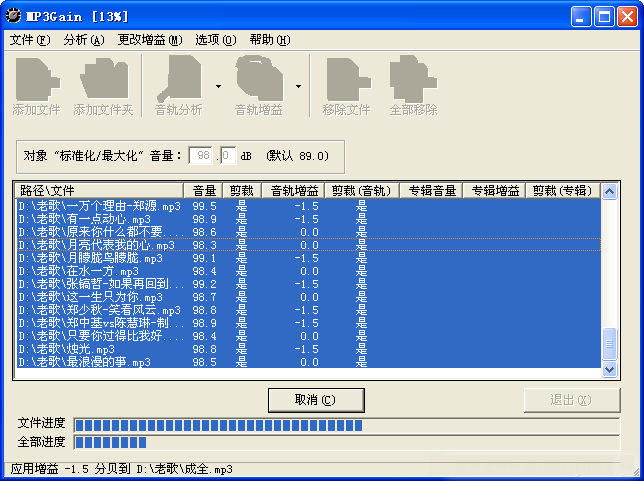Image resolution: width=644 pixels, height=481 pixels.
Task: Select row D:\老歌\张镐哲-如果再回到
Action: [x=308, y=284]
